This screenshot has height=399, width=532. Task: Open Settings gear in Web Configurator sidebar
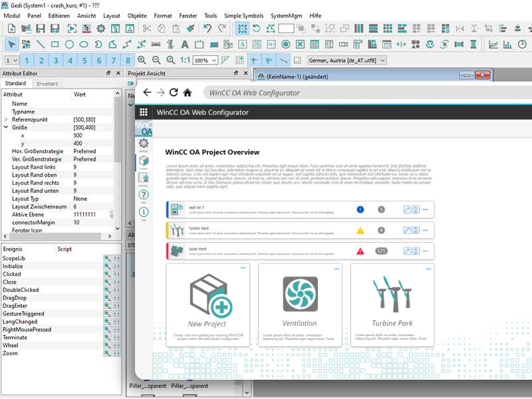(143, 144)
